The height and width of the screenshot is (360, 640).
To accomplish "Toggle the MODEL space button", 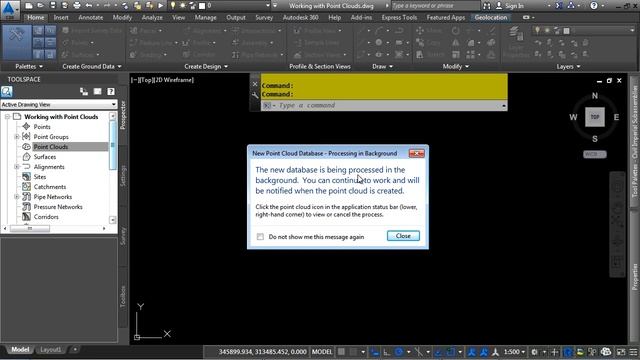I will 322,352.
